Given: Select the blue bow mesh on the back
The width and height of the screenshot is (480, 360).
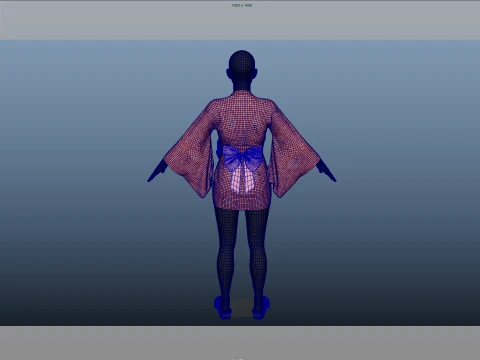Looking at the screenshot, I should [x=242, y=158].
